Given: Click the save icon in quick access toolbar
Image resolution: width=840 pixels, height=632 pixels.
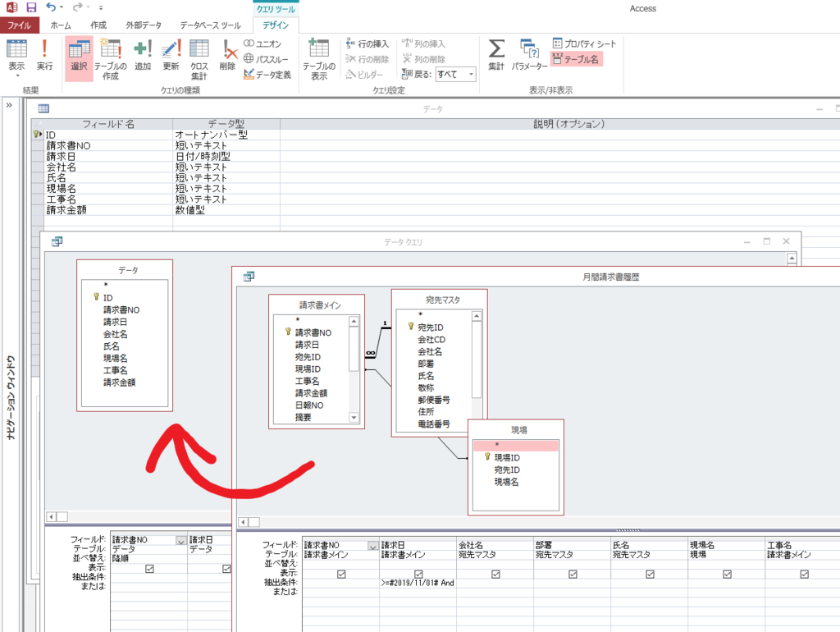Looking at the screenshot, I should [x=31, y=8].
